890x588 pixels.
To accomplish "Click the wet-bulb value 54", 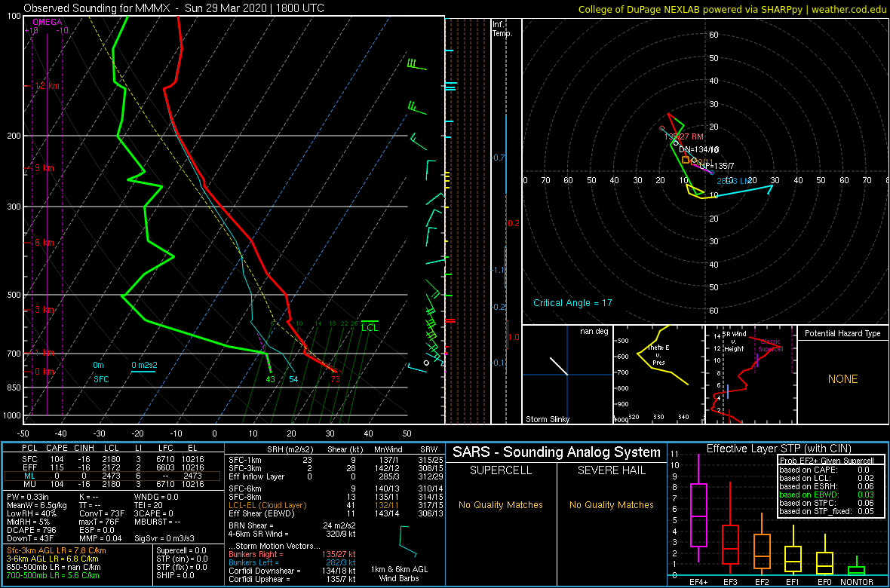I will coord(293,379).
